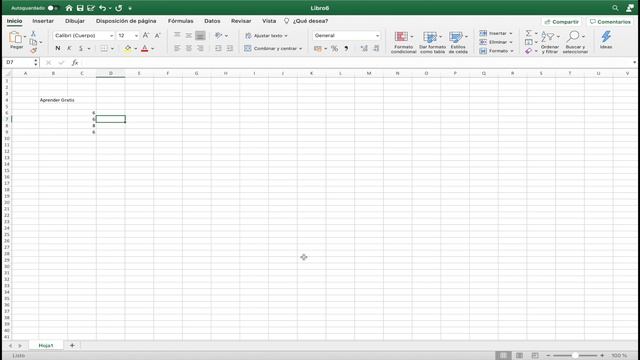Toggle underline S formatting
This screenshot has height=360, width=640.
[x=81, y=48]
